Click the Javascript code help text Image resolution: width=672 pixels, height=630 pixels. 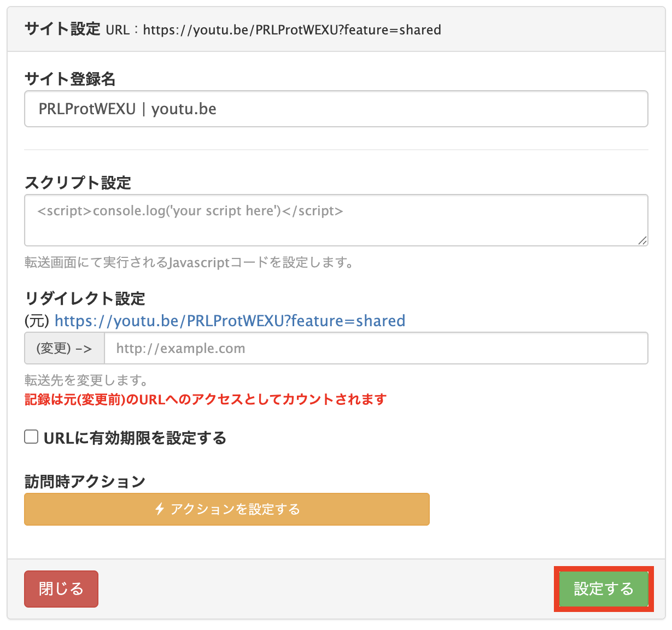(189, 263)
